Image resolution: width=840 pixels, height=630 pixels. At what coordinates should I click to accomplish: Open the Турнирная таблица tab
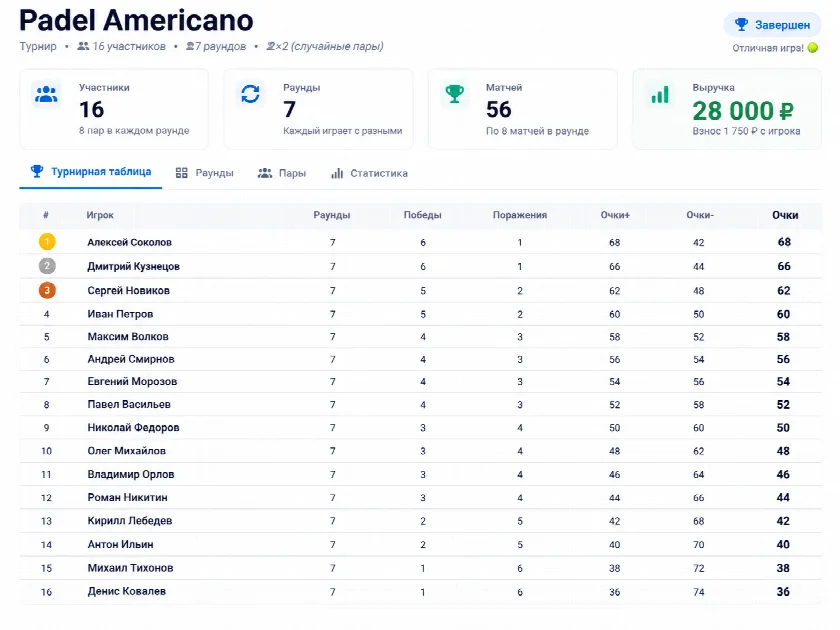91,172
